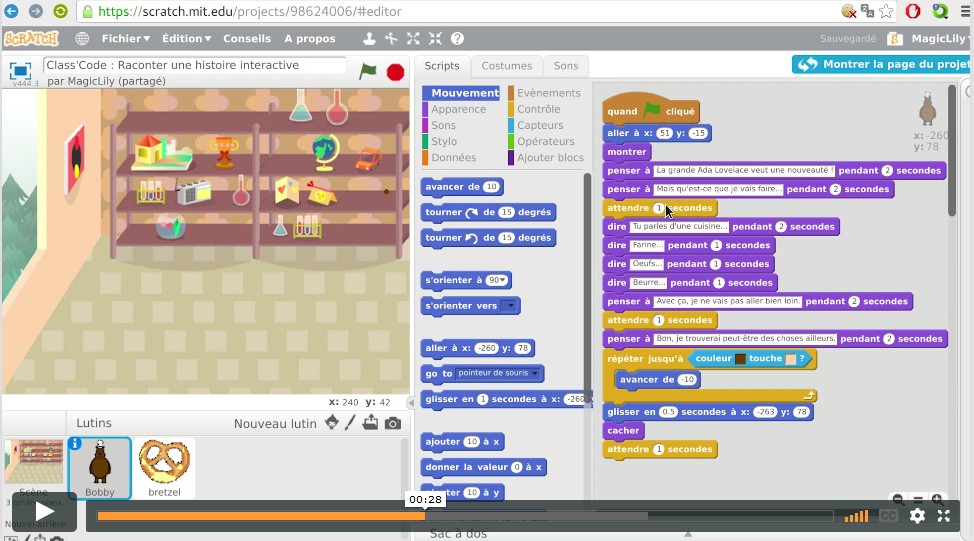Click the brown color swatch in couleur block
Image resolution: width=974 pixels, height=541 pixels.
[740, 358]
